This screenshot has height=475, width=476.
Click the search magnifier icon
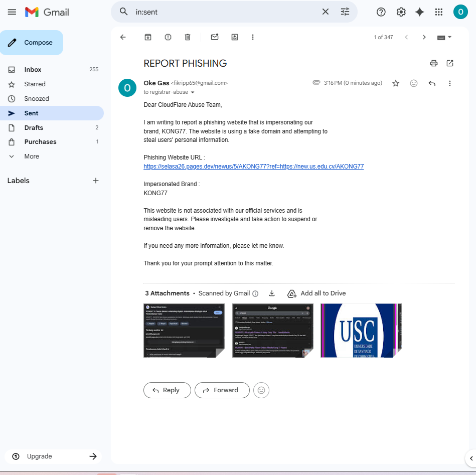(x=123, y=12)
